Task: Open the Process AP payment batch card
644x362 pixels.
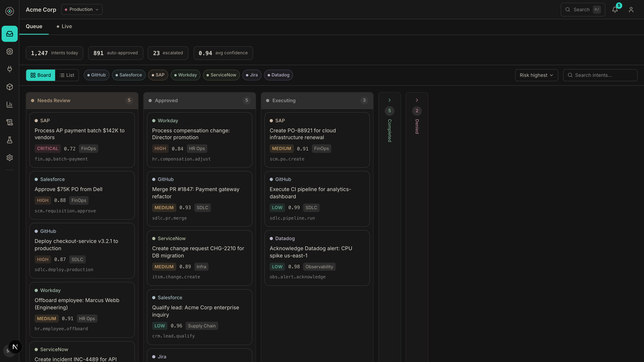Action: click(x=82, y=140)
